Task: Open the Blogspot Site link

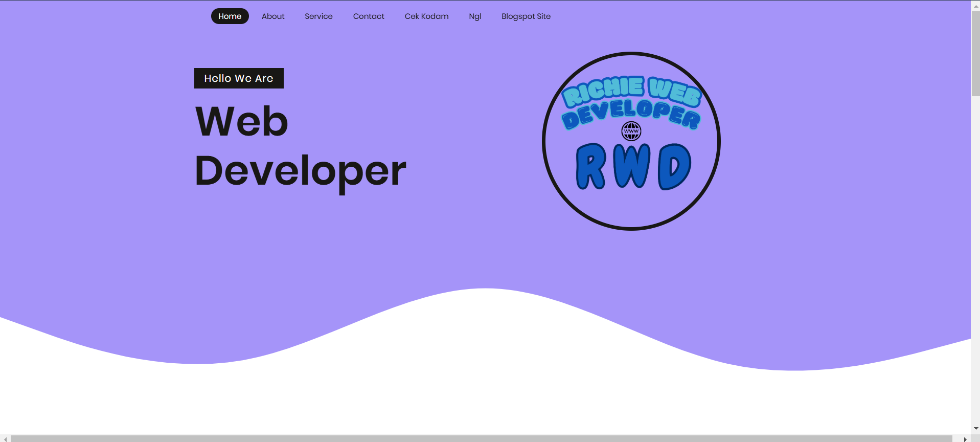Action: (526, 16)
